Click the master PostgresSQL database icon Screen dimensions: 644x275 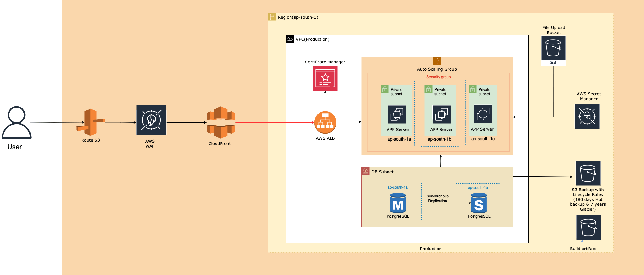pyautogui.click(x=398, y=203)
